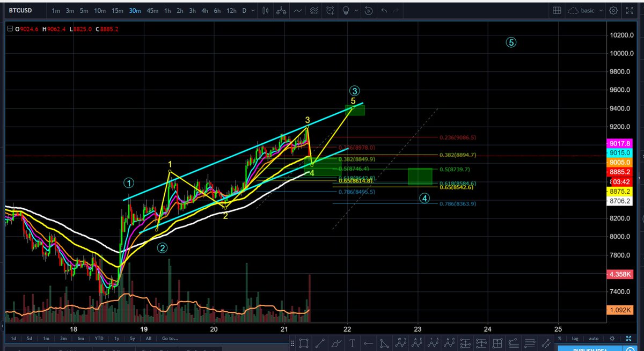Image resolution: width=644 pixels, height=351 pixels.
Task: Switch to the 45m timeframe
Action: click(152, 11)
